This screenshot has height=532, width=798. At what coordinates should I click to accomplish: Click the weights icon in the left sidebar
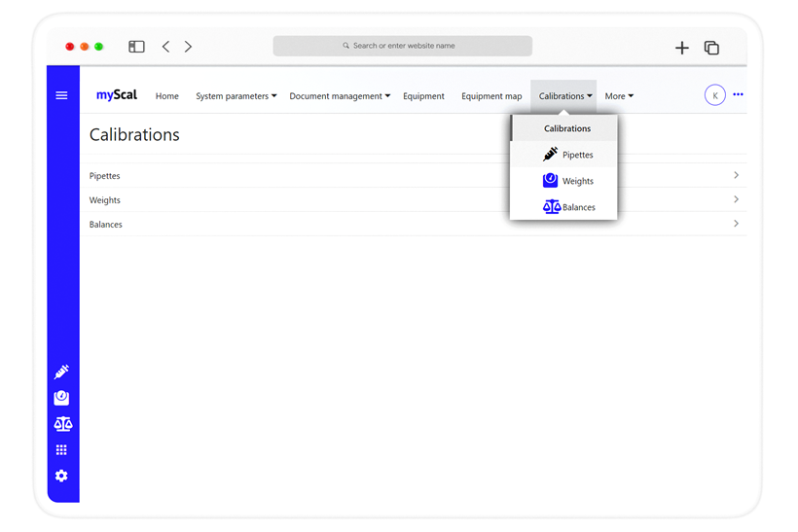(61, 398)
